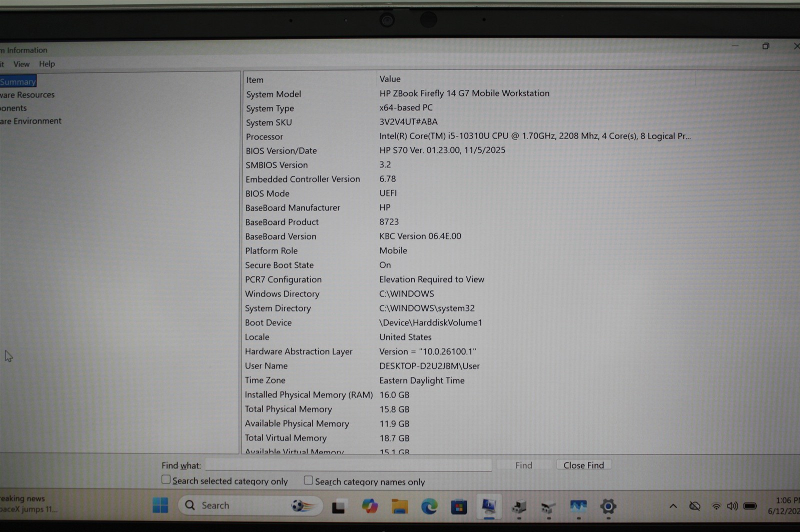Select the System Information taskbar icon
This screenshot has height=532, width=800.
489,506
